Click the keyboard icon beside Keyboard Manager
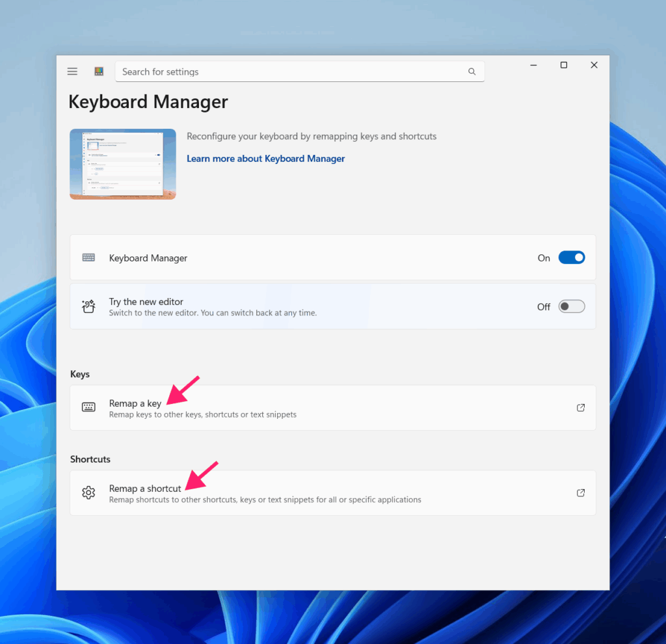Viewport: 666px width, 644px height. (x=88, y=258)
